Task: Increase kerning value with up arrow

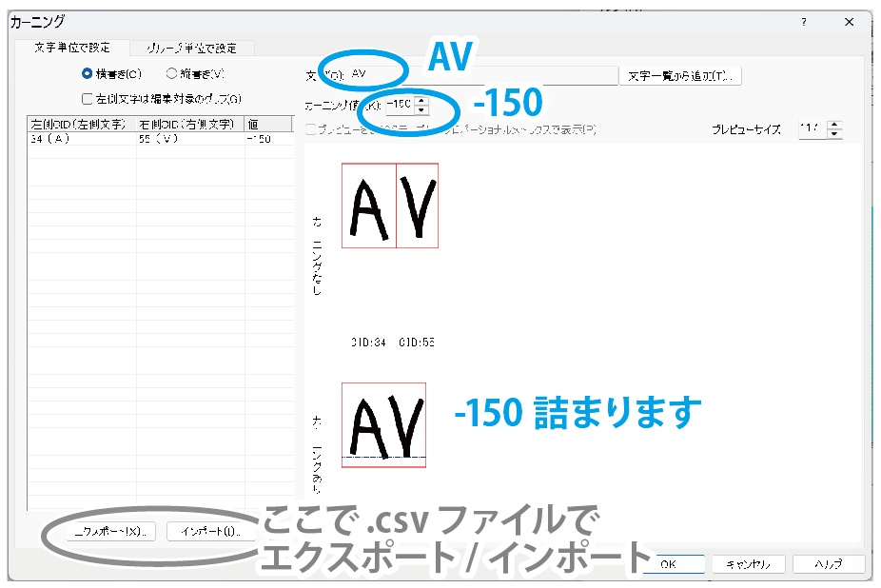Action: pos(421,99)
